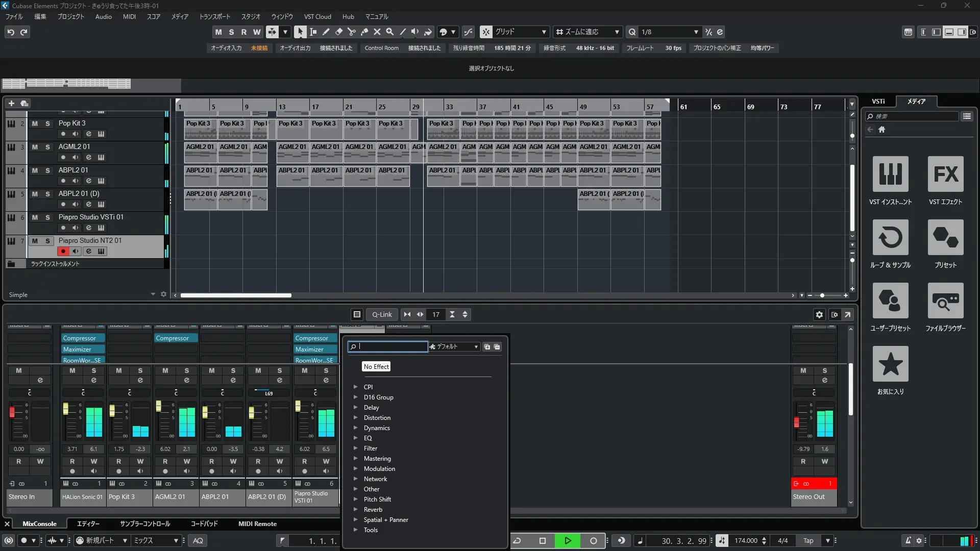The image size is (980, 551).
Task: Open MixConsole settings gear
Action: click(819, 315)
